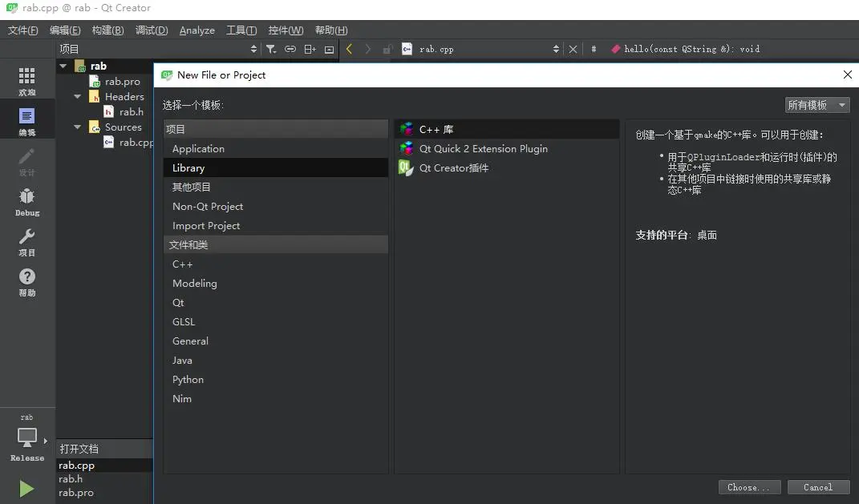Close the New File or Project dialog

(848, 75)
